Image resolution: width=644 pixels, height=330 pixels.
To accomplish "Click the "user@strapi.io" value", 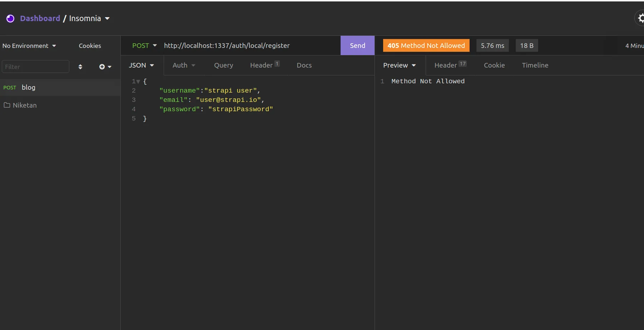I will [228, 100].
